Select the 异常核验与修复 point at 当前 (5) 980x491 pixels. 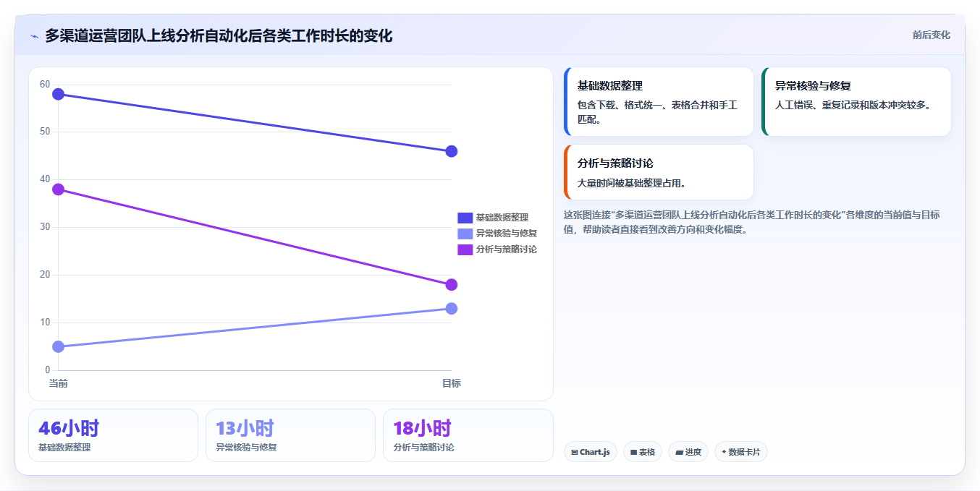point(59,346)
